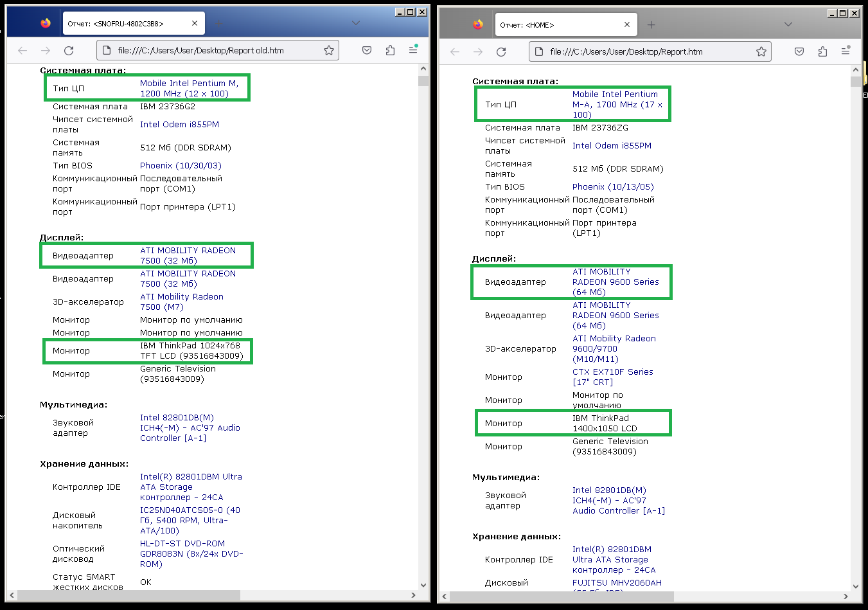Screen dimensions: 868x610
Task: Save Report.htm to Pocket
Action: tap(799, 51)
